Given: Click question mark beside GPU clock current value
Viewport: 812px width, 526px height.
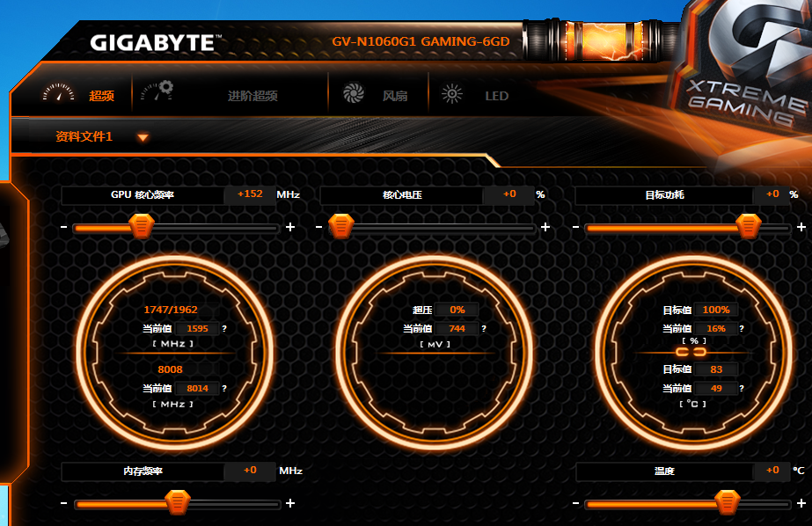Looking at the screenshot, I should pyautogui.click(x=224, y=329).
